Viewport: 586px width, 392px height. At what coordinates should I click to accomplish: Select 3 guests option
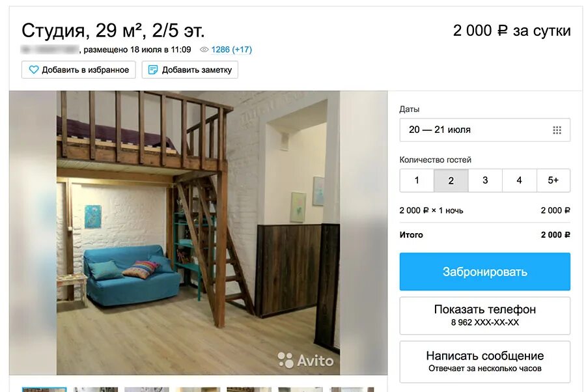(485, 180)
